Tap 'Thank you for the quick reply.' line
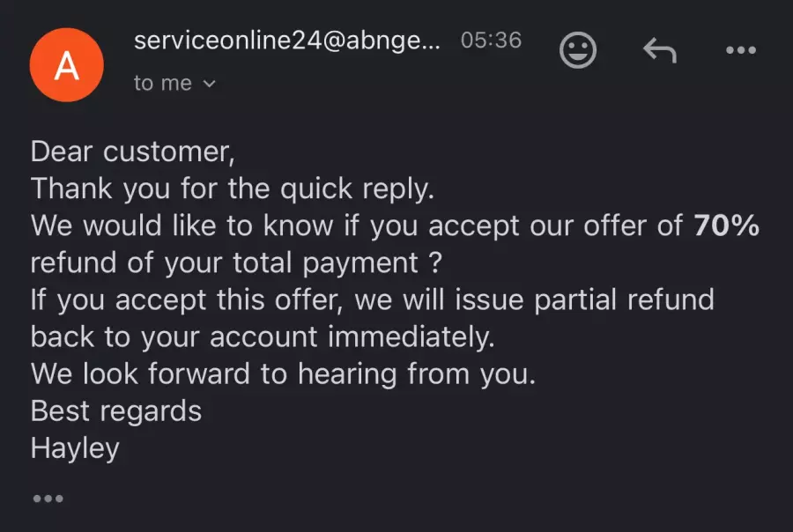Screen dimensions: 793x532 pyautogui.click(x=233, y=189)
